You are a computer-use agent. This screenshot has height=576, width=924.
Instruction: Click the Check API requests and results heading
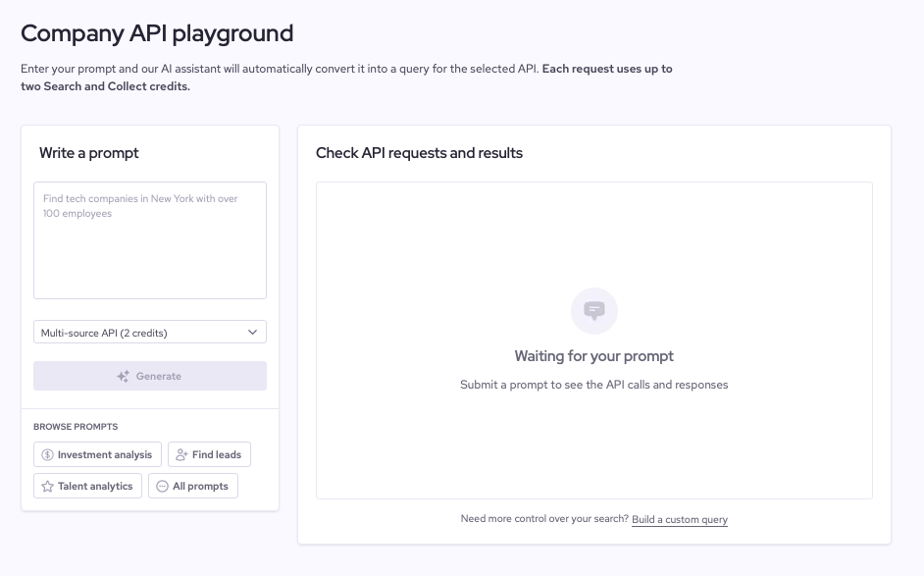[419, 153]
